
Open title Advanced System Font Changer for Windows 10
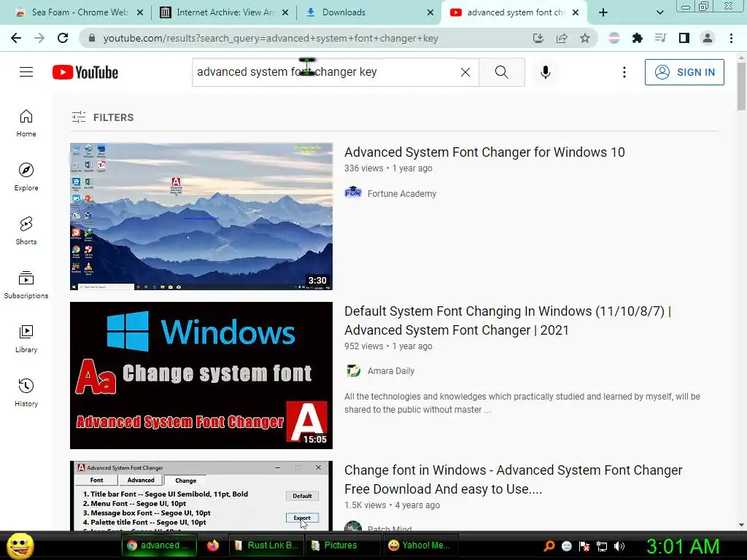(484, 152)
